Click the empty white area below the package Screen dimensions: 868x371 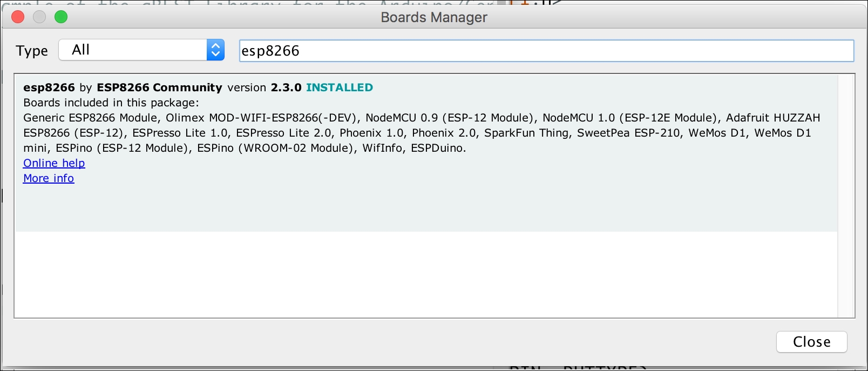click(426, 274)
